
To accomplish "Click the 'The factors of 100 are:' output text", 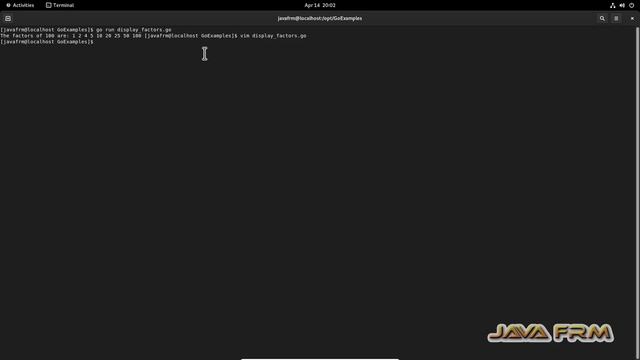I will coord(35,36).
